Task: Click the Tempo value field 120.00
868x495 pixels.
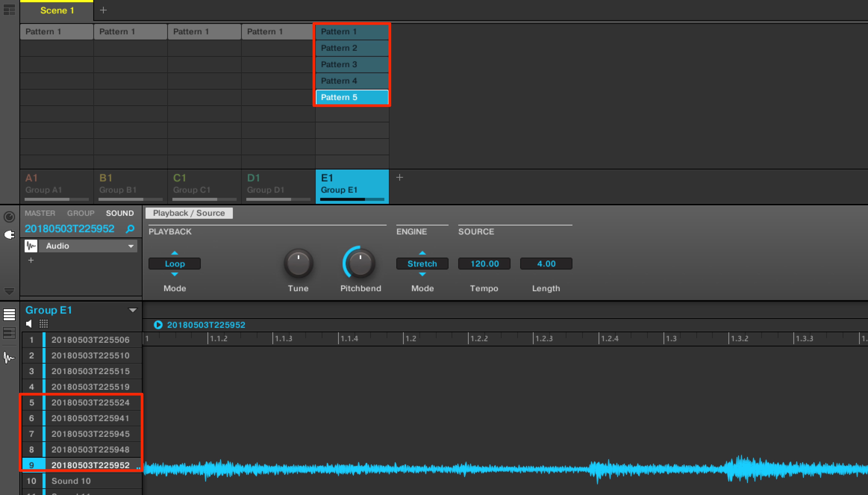Action: [484, 264]
